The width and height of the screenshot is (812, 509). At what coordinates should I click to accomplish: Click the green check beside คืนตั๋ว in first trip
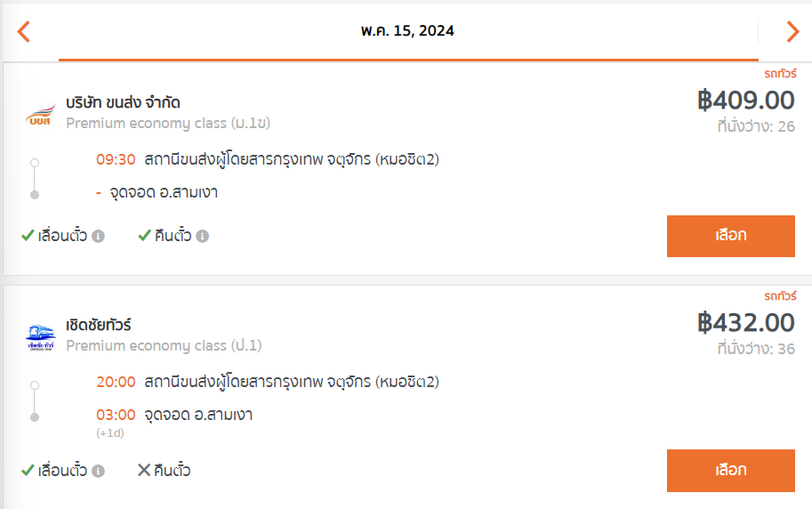(x=144, y=235)
